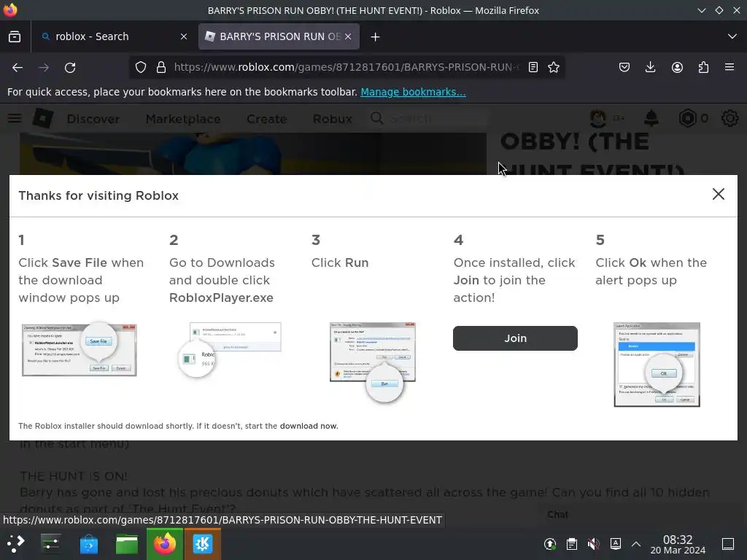Open the clock showing 08:32
The width and height of the screenshot is (747, 560).
pyautogui.click(x=678, y=544)
